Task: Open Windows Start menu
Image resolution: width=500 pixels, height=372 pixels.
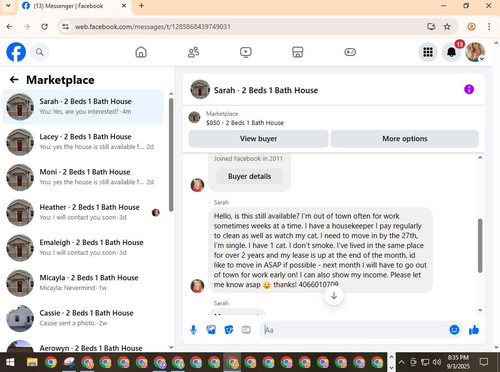Action: click(10, 362)
